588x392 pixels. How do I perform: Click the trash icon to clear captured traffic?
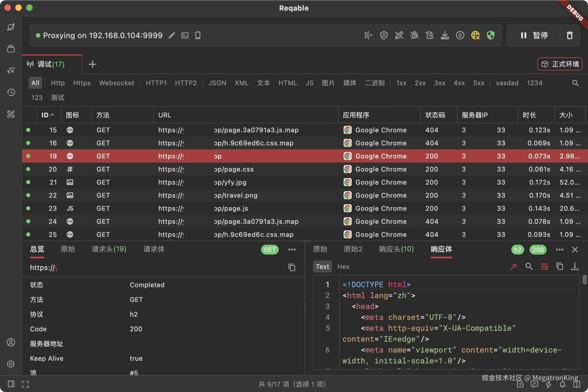coord(569,35)
